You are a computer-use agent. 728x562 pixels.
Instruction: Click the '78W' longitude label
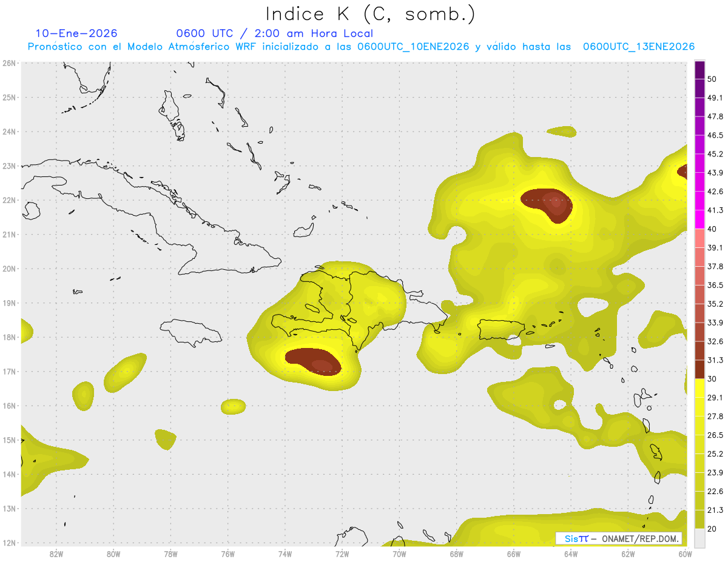point(170,554)
